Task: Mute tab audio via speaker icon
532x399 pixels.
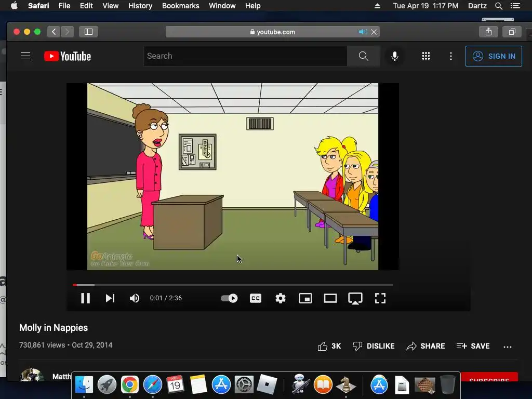Action: [363, 32]
